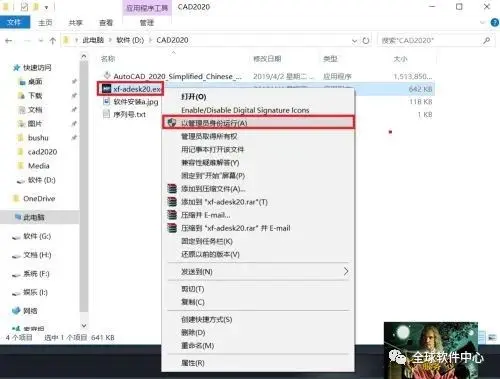Expand the address bar history dropdown
This screenshot has height=379, width=500.
point(354,41)
